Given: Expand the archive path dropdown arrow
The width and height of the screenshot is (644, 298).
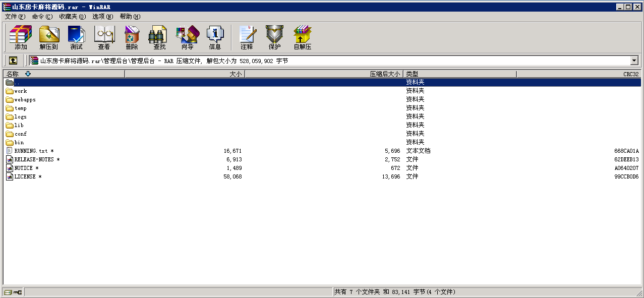Looking at the screenshot, I should click(x=634, y=61).
